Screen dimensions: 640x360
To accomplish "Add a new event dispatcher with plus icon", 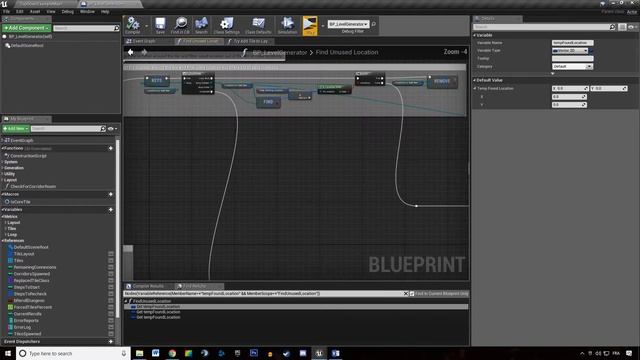I will 111,341.
